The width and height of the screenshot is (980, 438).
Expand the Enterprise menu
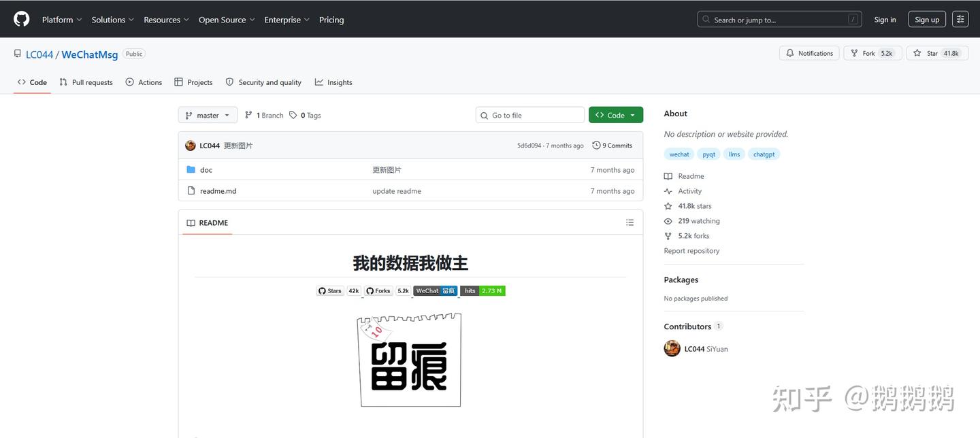click(287, 20)
